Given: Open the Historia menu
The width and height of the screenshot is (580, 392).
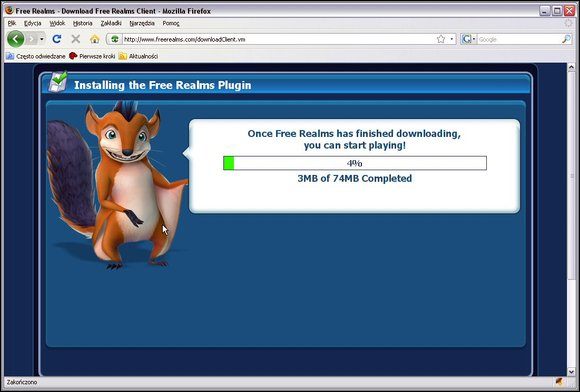Looking at the screenshot, I should (x=82, y=23).
